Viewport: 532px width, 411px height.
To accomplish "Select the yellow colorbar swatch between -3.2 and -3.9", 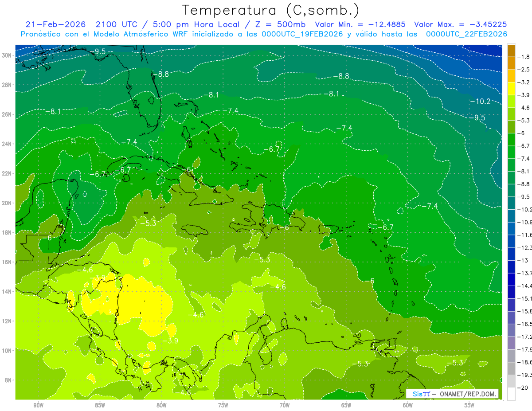I will pos(511,89).
